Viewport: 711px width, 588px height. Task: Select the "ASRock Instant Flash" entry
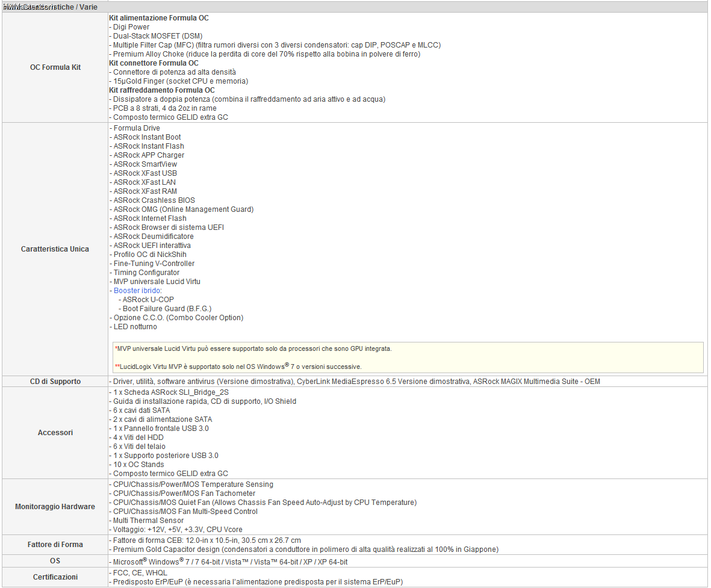click(x=146, y=146)
